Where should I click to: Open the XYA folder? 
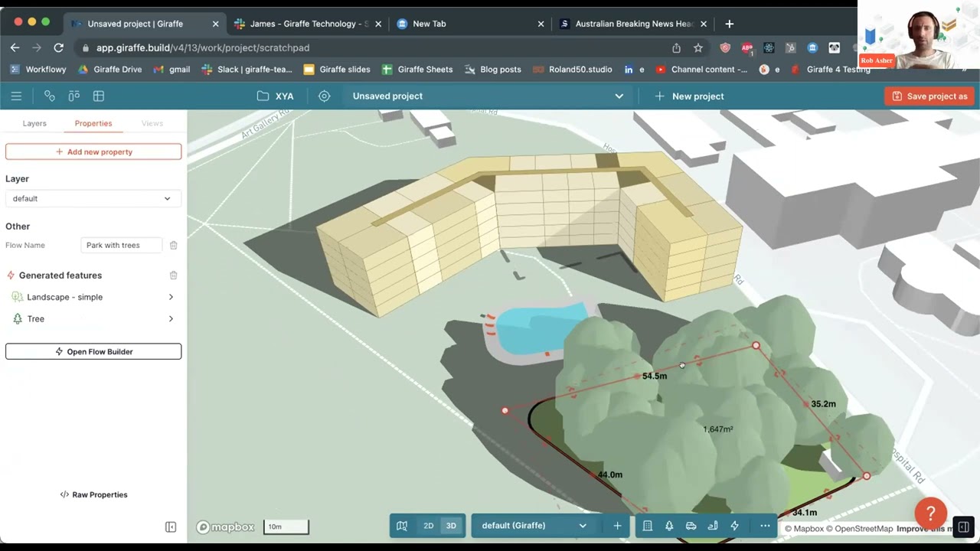pos(276,96)
